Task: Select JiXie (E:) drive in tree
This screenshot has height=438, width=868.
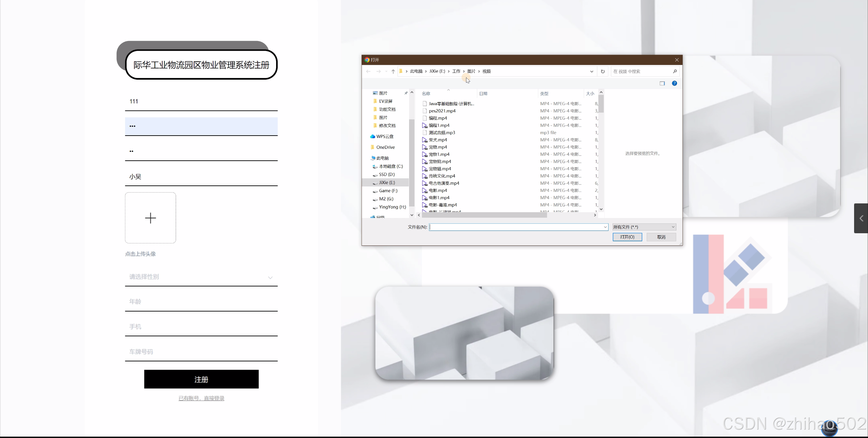Action: (x=387, y=183)
